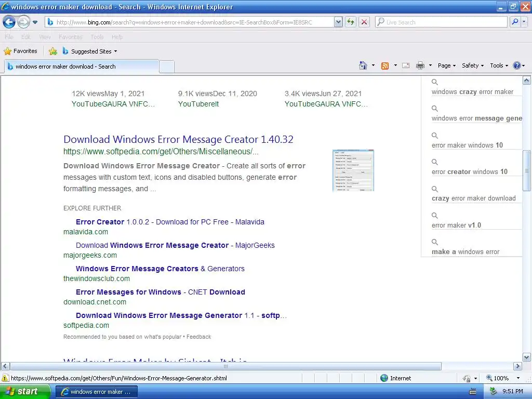The width and height of the screenshot is (532, 399).
Task: Open a new blank tab
Action: click(167, 67)
